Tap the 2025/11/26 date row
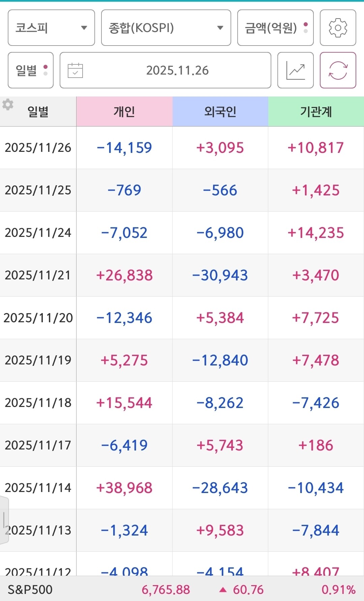The width and height of the screenshot is (364, 601). tap(38, 148)
